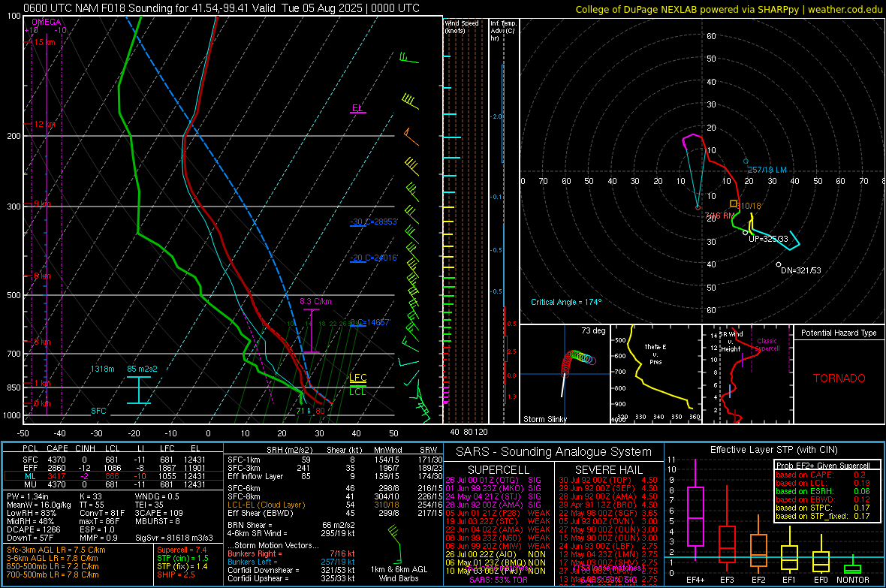Click the 'Bunkers Left = 257/19 kt' line
This screenshot has height=588, width=886.
291,562
